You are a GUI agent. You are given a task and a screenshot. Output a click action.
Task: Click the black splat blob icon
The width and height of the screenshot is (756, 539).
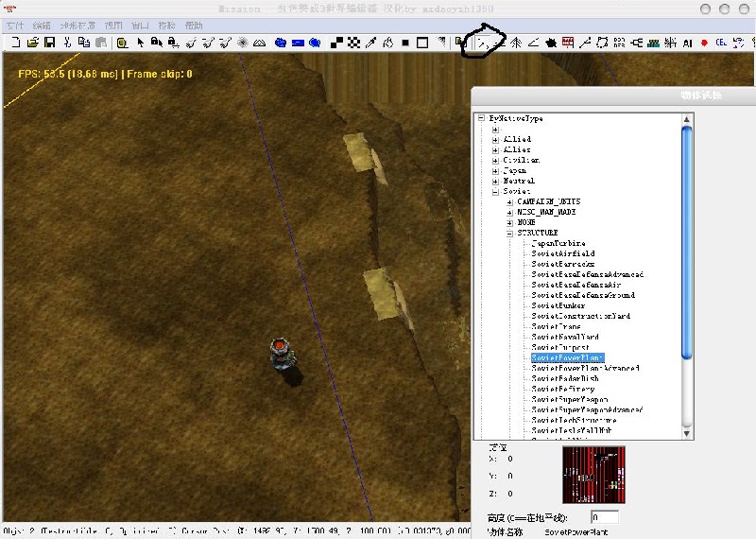pos(551,43)
